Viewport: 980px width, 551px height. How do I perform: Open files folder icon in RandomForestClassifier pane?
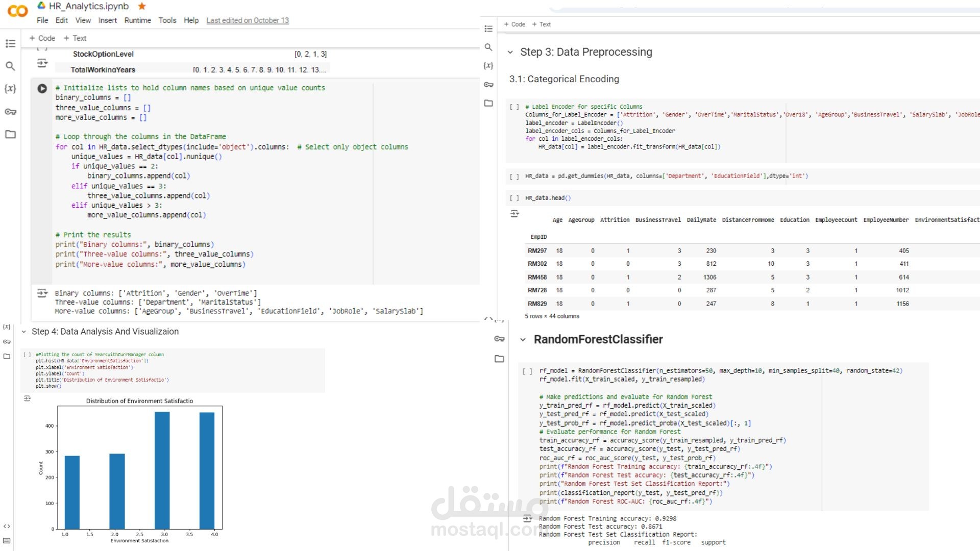point(499,359)
